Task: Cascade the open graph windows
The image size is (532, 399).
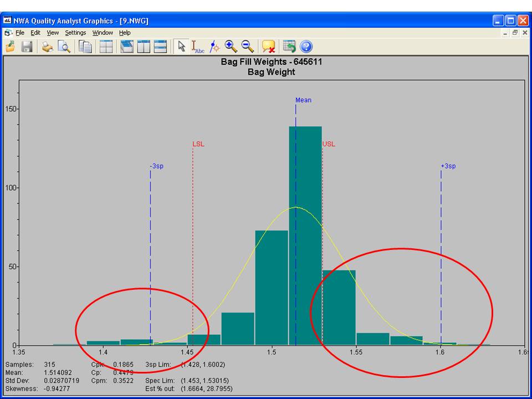Action: 126,47
